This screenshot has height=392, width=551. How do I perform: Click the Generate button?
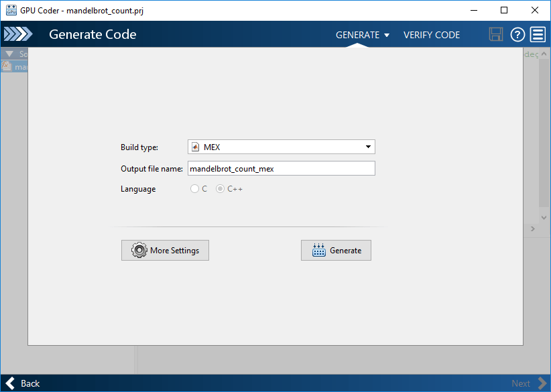[336, 250]
